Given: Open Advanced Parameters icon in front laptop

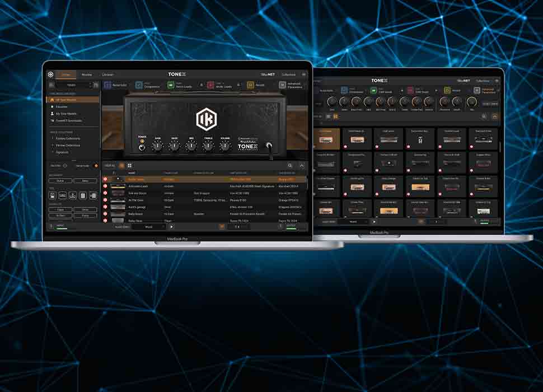Looking at the screenshot, I should tap(282, 85).
